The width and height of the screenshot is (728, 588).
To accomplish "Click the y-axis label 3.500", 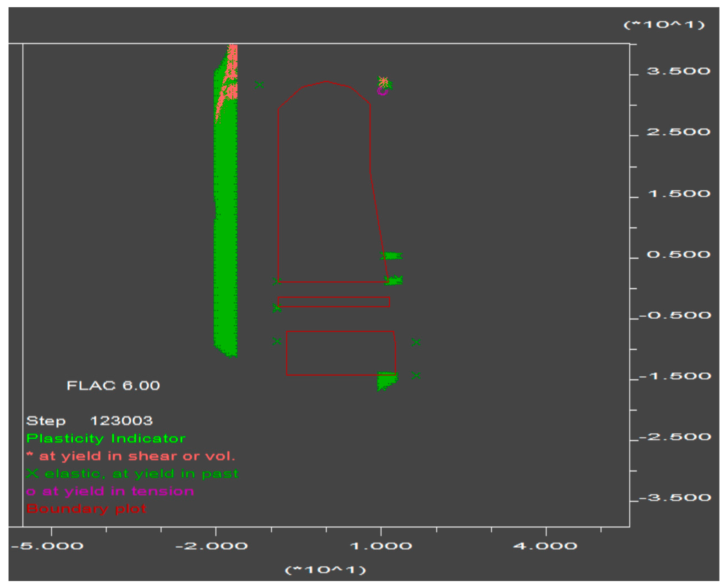I will (679, 71).
